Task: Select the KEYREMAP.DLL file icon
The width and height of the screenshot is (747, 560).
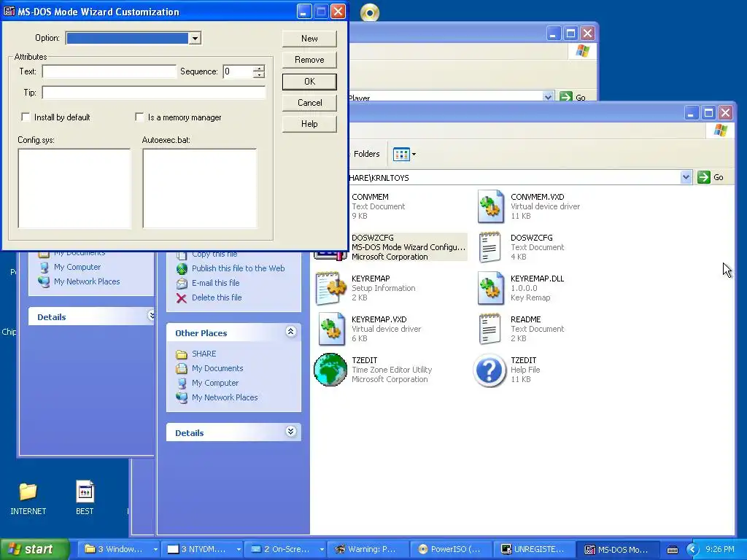Action: pyautogui.click(x=491, y=288)
